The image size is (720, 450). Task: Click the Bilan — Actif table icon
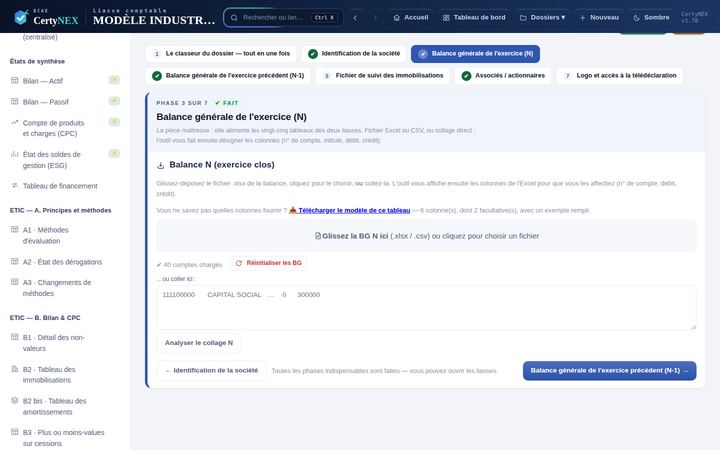pos(15,80)
